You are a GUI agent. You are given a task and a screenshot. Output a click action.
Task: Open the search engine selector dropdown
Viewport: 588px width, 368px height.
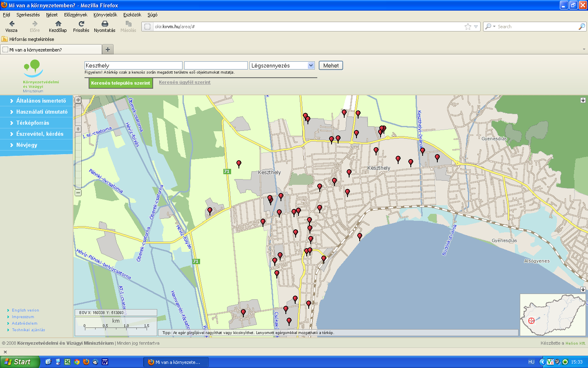[x=490, y=27]
